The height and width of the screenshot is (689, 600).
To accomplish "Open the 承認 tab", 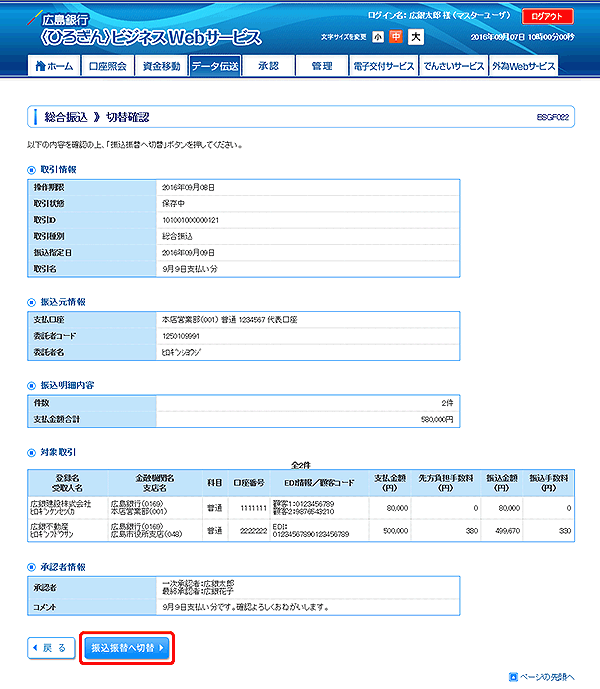I will [x=268, y=66].
